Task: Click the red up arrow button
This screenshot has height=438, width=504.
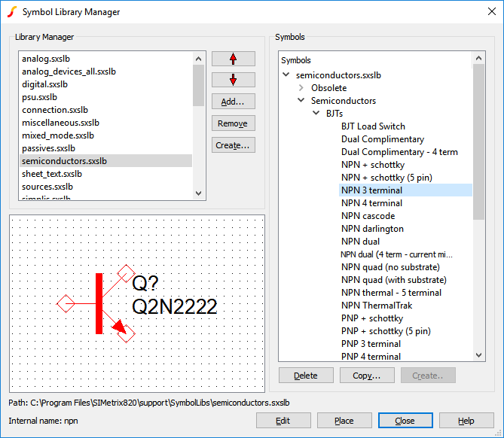Action: tap(233, 59)
